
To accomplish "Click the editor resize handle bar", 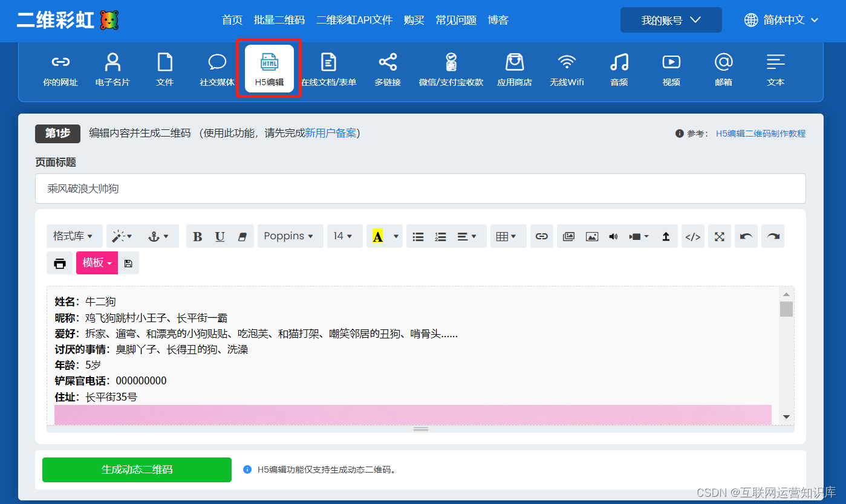I will pos(420,429).
